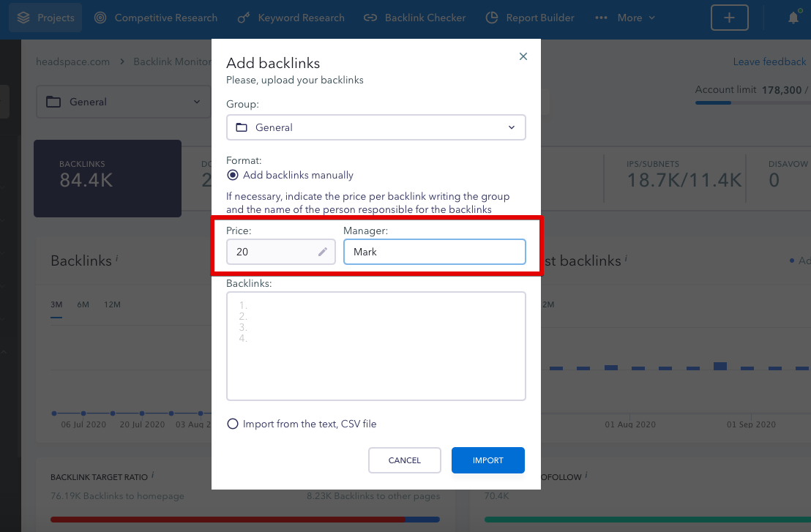The width and height of the screenshot is (811, 532).
Task: Switch chart to 6M range
Action: click(83, 304)
